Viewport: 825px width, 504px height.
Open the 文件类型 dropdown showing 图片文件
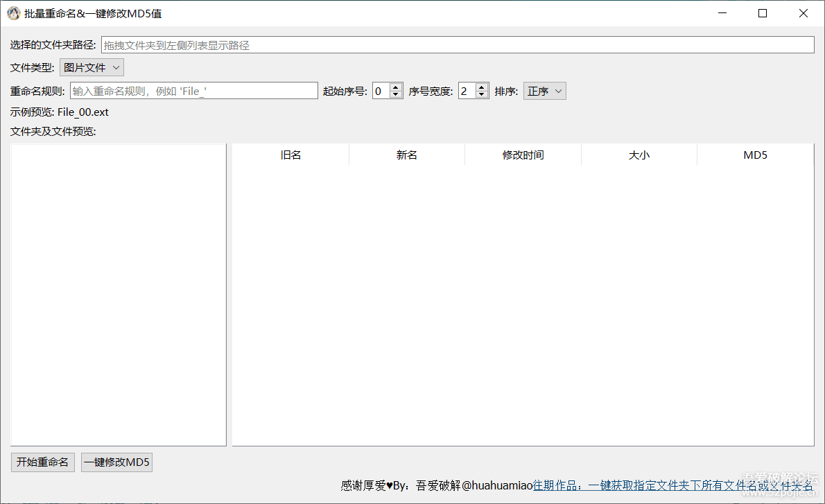click(92, 68)
